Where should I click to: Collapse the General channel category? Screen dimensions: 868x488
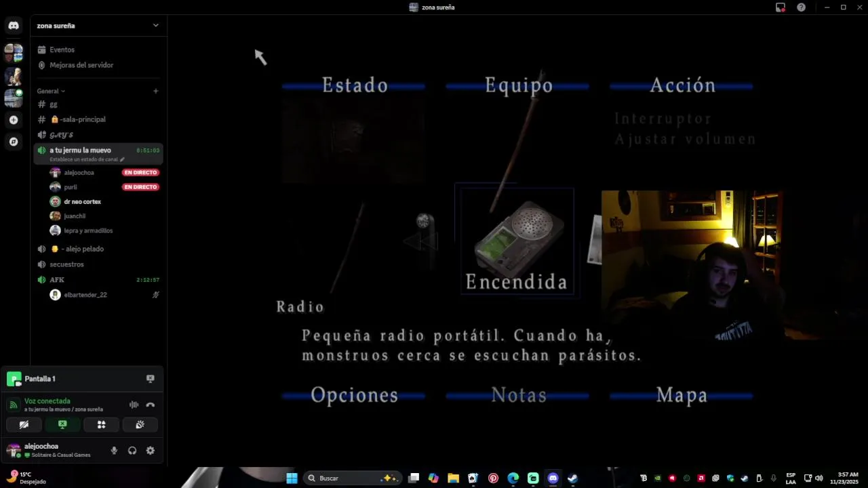[51, 91]
